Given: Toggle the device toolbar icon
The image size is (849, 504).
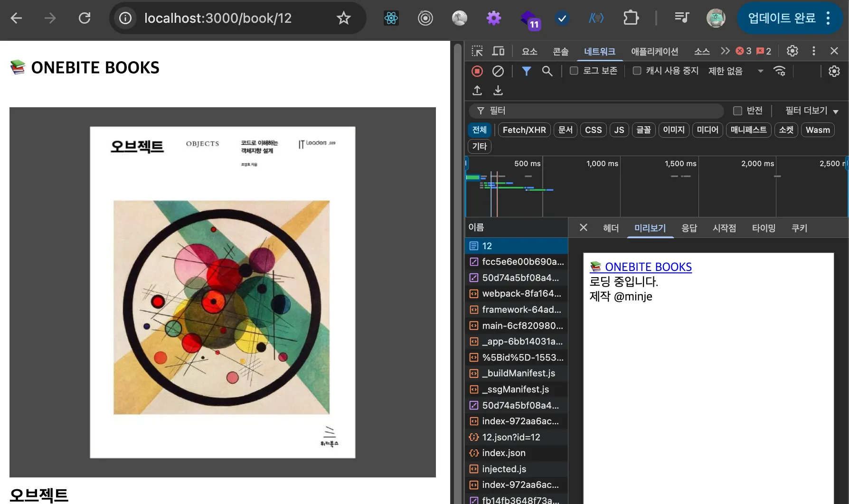Looking at the screenshot, I should click(498, 51).
